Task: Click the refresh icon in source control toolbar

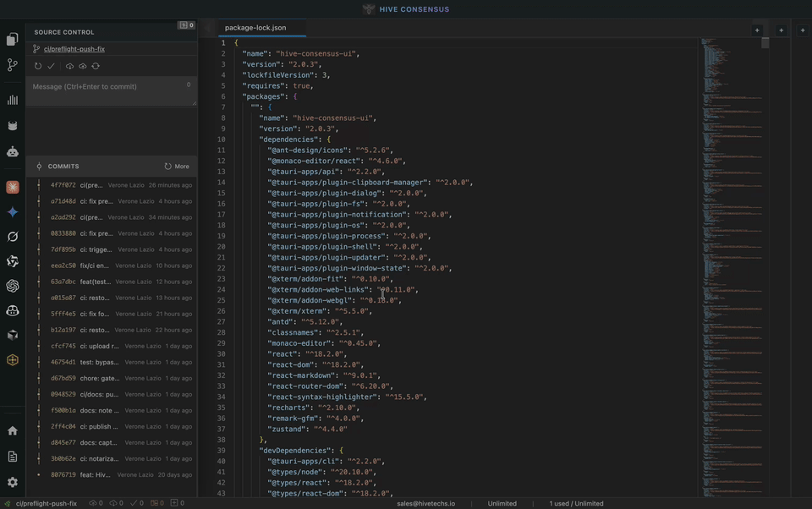Action: click(x=38, y=66)
